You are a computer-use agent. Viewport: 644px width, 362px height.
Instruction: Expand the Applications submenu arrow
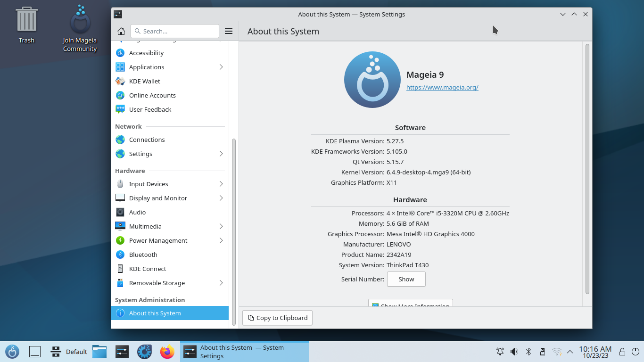(x=221, y=67)
